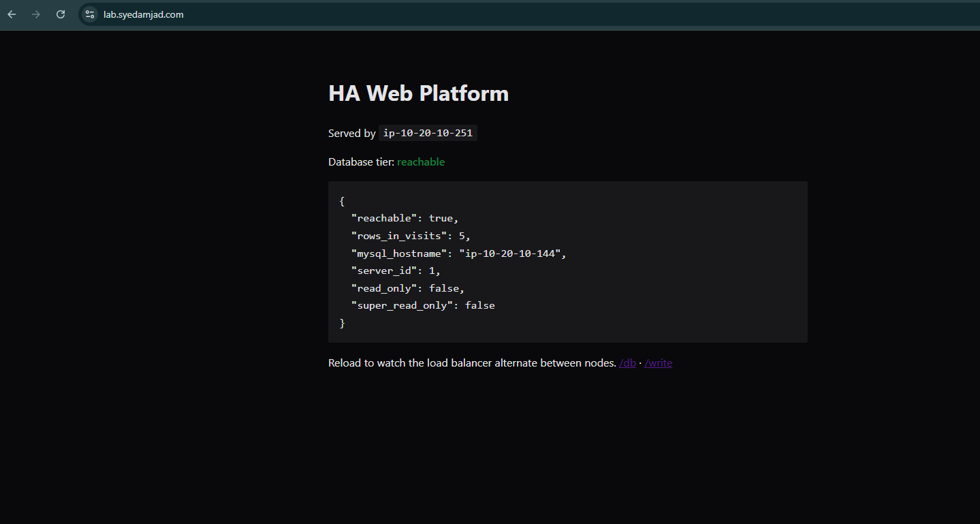Click the "rows_in_visits": 5 line

point(411,236)
